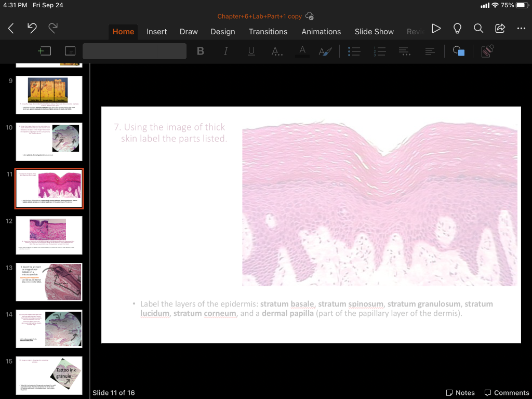Start the slideshow with the play icon
The height and width of the screenshot is (399, 532).
click(x=436, y=29)
